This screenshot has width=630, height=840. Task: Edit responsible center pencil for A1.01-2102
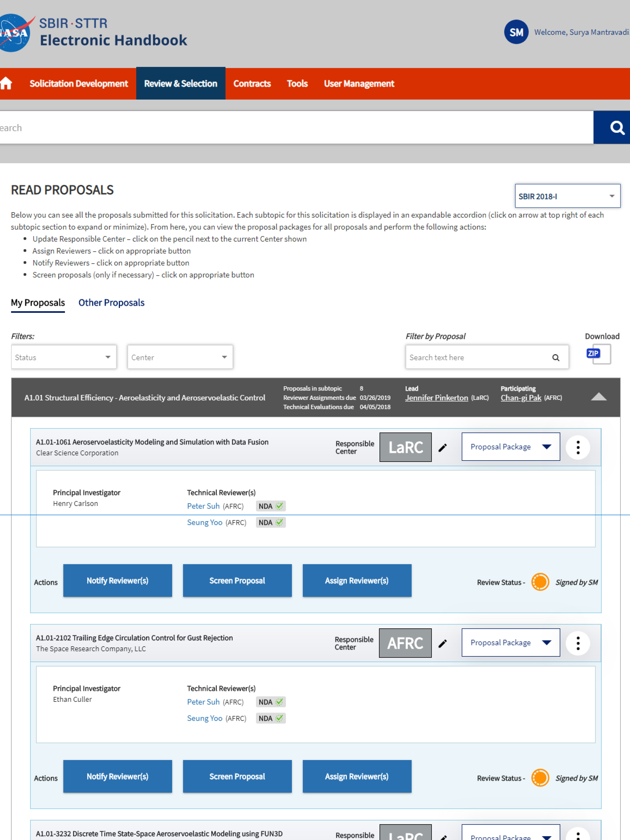442,643
